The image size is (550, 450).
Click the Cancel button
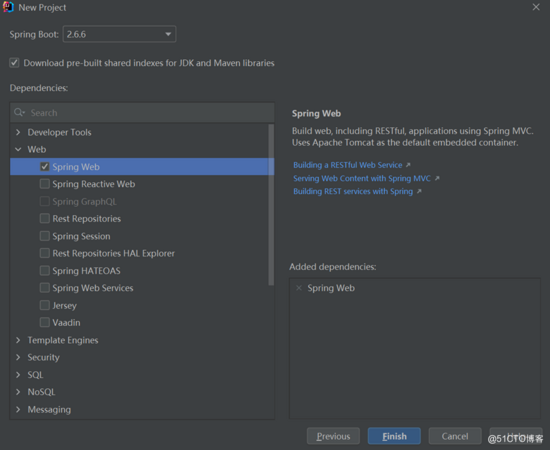click(455, 436)
